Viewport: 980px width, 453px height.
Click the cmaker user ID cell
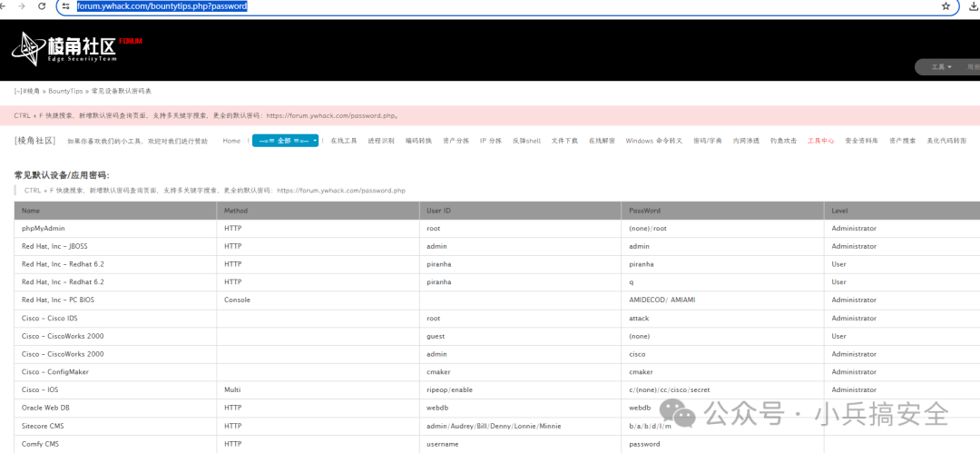439,371
